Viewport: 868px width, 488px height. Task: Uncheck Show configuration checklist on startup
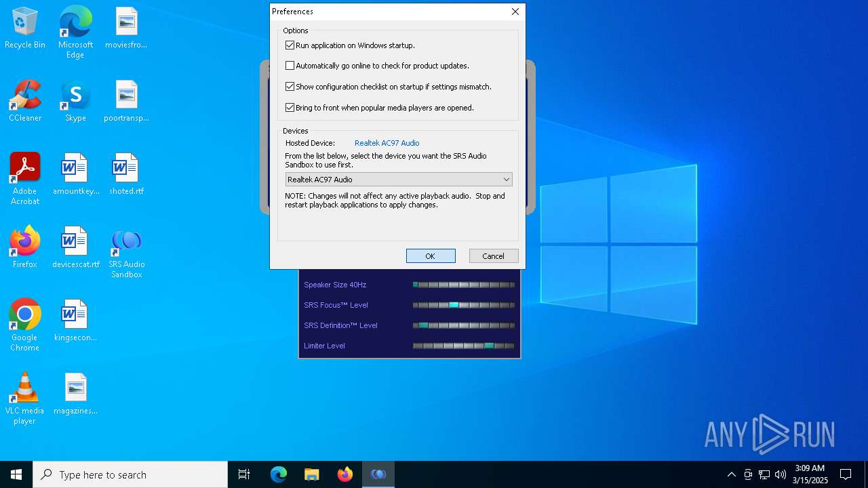click(290, 87)
